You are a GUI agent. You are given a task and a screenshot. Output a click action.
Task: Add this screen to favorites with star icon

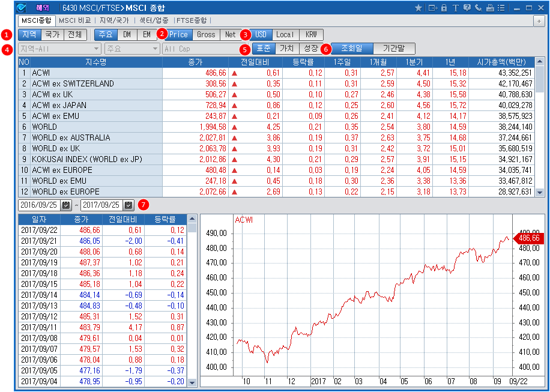click(x=418, y=8)
